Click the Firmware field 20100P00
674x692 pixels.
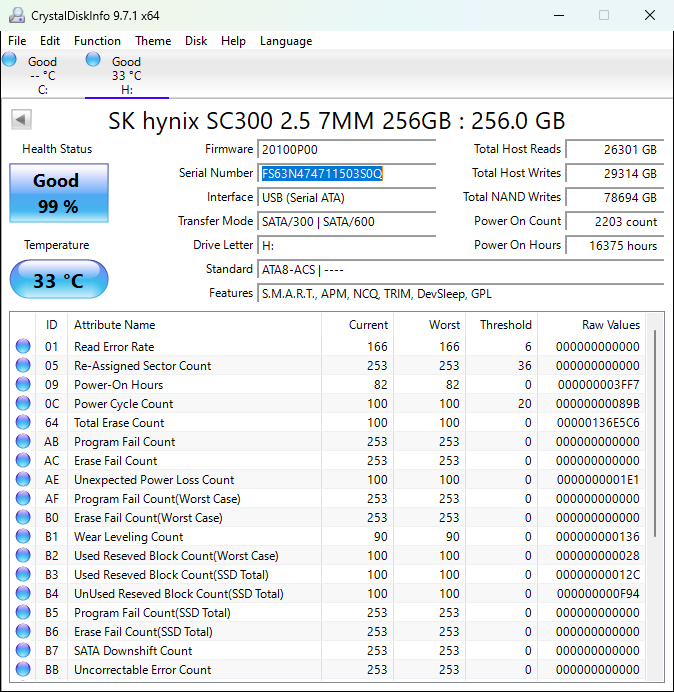[x=346, y=150]
